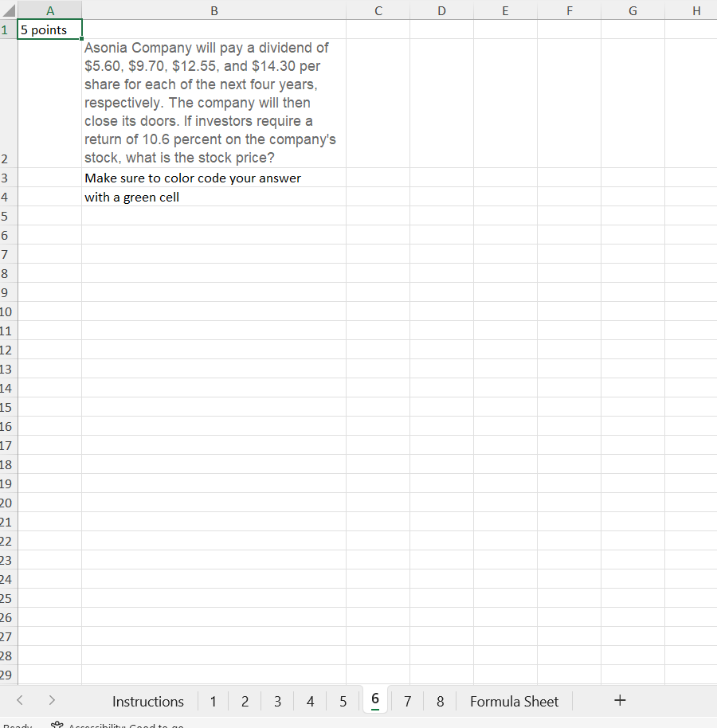Select row 25 header
The height and width of the screenshot is (728, 717).
[x=8, y=598]
